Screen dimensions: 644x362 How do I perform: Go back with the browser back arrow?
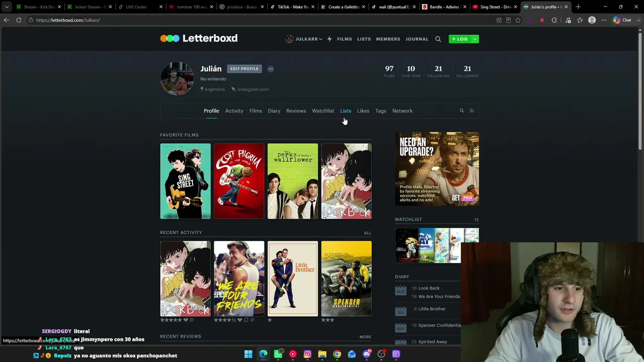click(x=7, y=20)
